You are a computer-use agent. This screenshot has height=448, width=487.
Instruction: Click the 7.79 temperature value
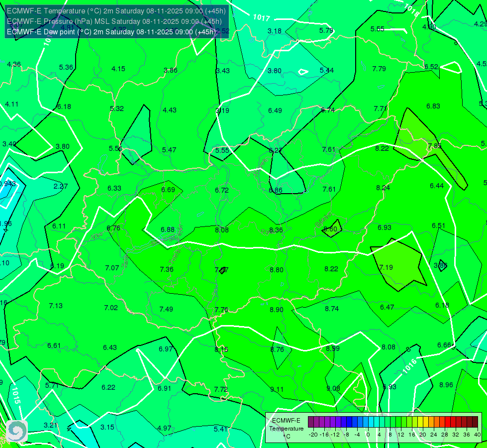coord(379,69)
